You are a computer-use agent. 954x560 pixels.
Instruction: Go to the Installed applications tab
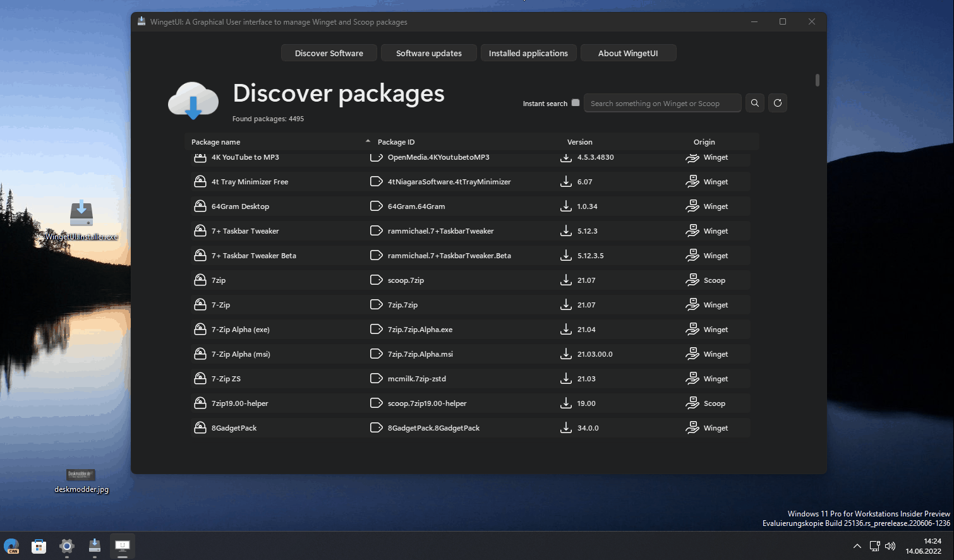click(x=529, y=53)
